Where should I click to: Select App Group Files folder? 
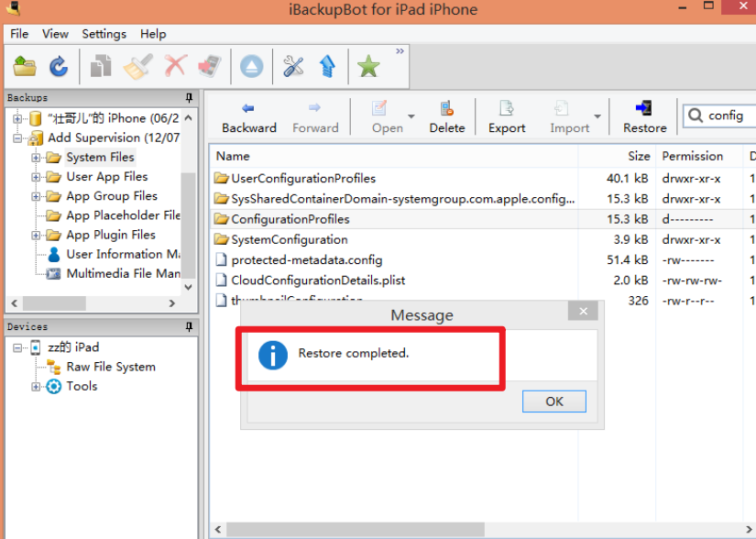(112, 196)
